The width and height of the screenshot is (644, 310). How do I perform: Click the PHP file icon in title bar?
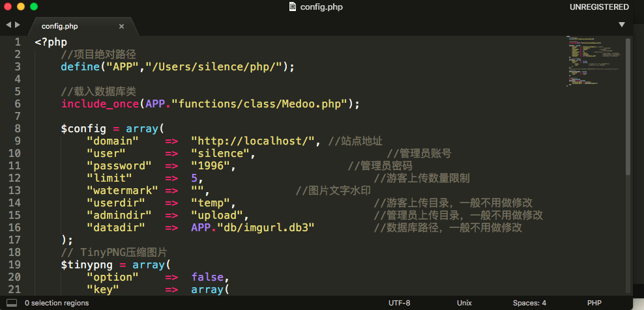[x=293, y=7]
